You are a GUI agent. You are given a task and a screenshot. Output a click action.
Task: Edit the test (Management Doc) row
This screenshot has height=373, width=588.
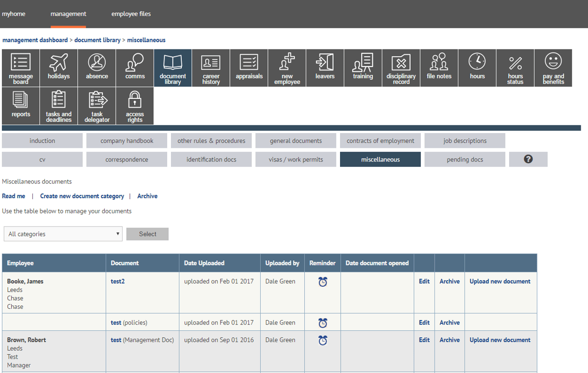(x=424, y=340)
